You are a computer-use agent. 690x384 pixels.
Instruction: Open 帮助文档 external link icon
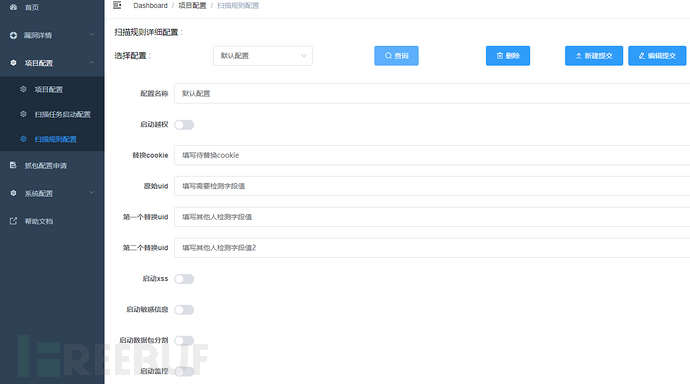(x=13, y=221)
